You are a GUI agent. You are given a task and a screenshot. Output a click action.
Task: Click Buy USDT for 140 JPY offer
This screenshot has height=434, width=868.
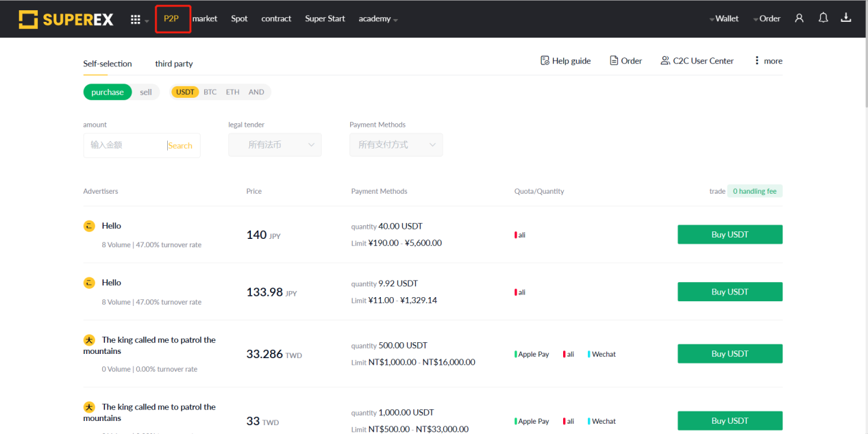tap(730, 235)
